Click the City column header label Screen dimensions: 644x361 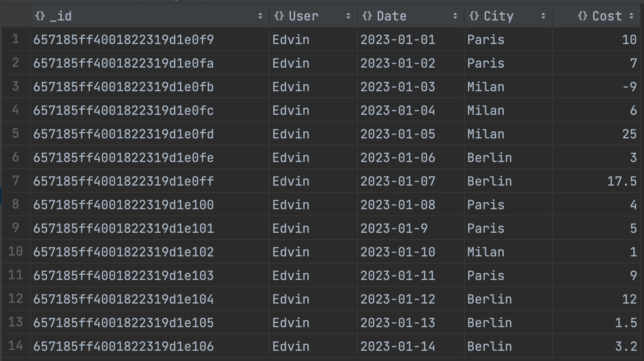pos(499,16)
